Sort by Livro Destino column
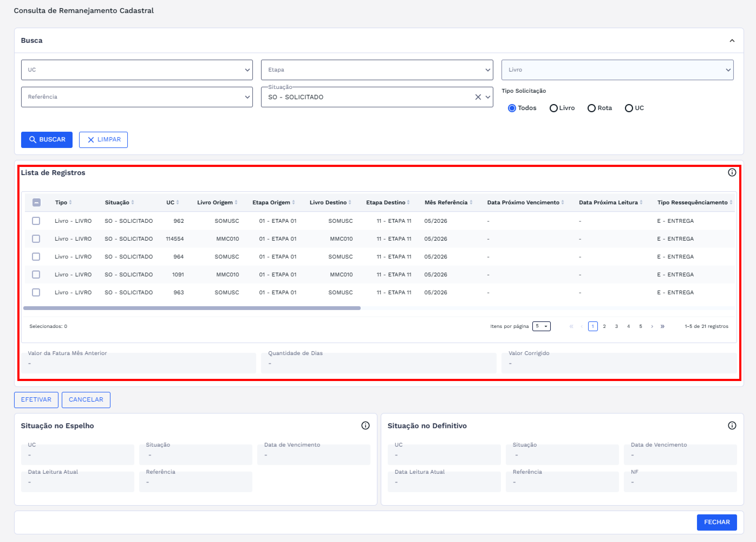Image resolution: width=756 pixels, height=542 pixels. 330,202
